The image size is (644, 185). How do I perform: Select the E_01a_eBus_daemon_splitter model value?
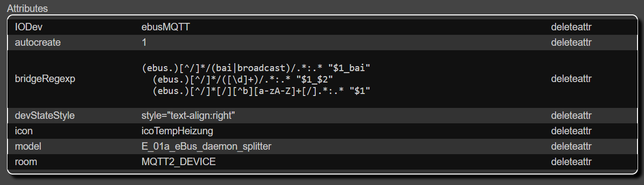click(x=207, y=147)
